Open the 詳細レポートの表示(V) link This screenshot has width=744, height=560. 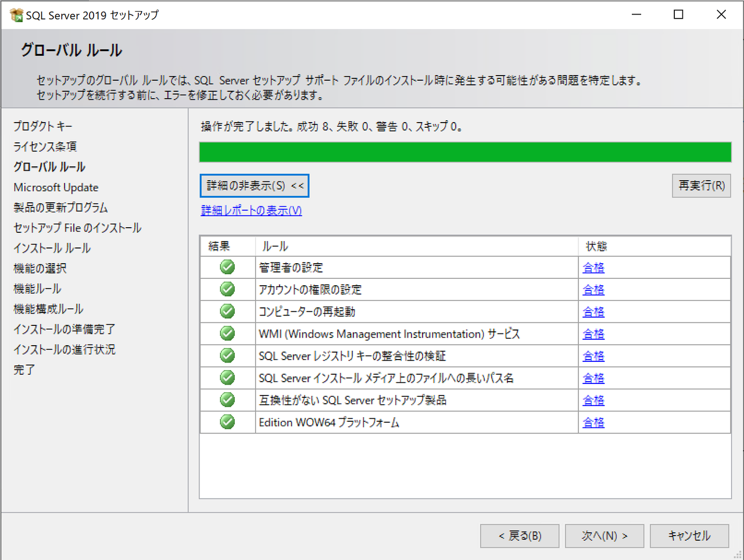pos(251,210)
